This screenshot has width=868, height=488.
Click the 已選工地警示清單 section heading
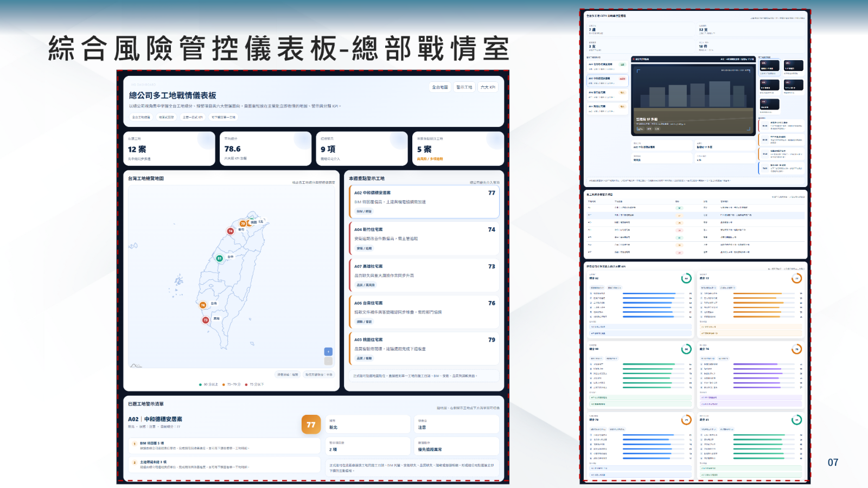tap(146, 404)
